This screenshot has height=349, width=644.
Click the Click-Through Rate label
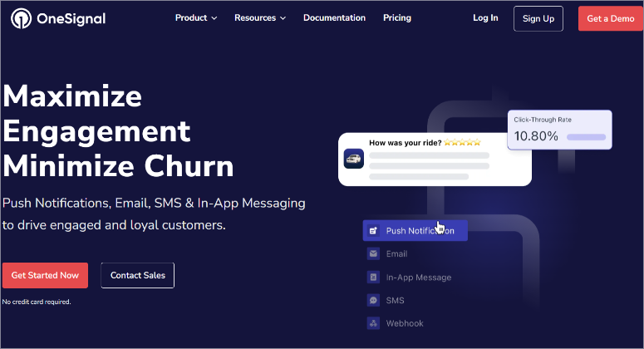[x=543, y=120]
